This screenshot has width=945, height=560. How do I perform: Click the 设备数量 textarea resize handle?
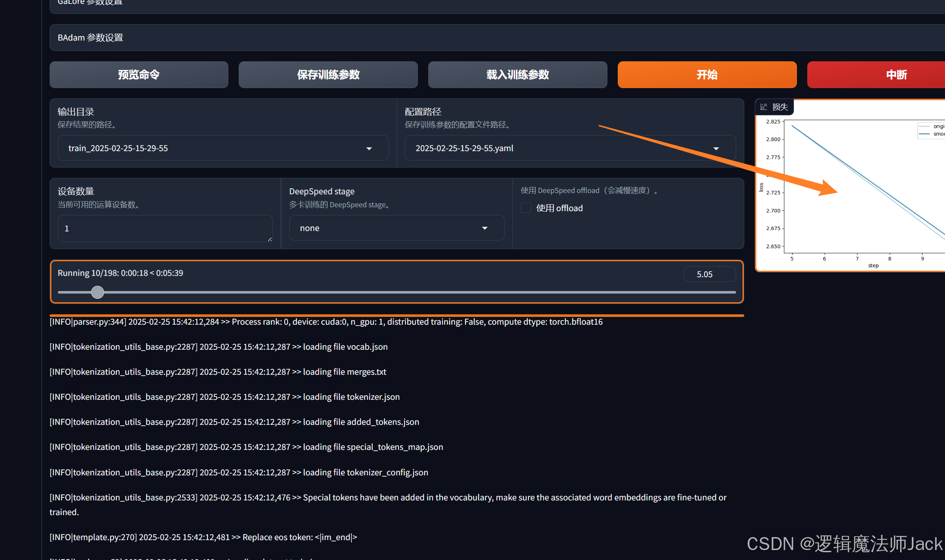pos(269,239)
